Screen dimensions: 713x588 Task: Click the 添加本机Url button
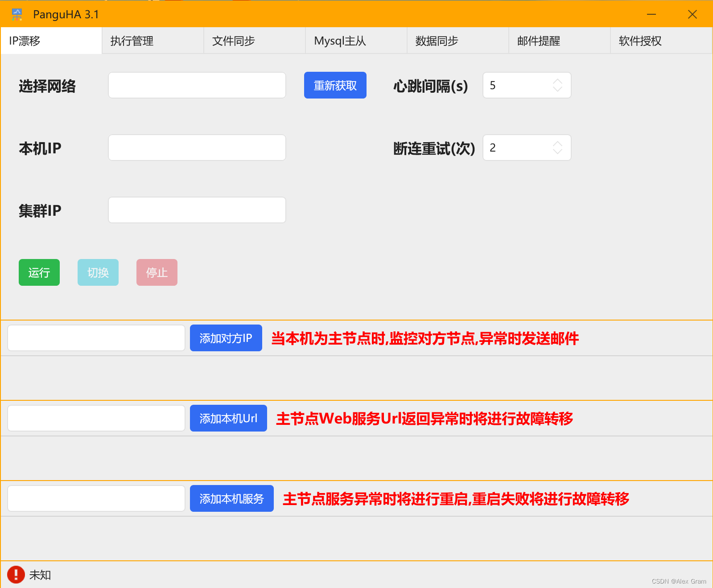click(228, 418)
